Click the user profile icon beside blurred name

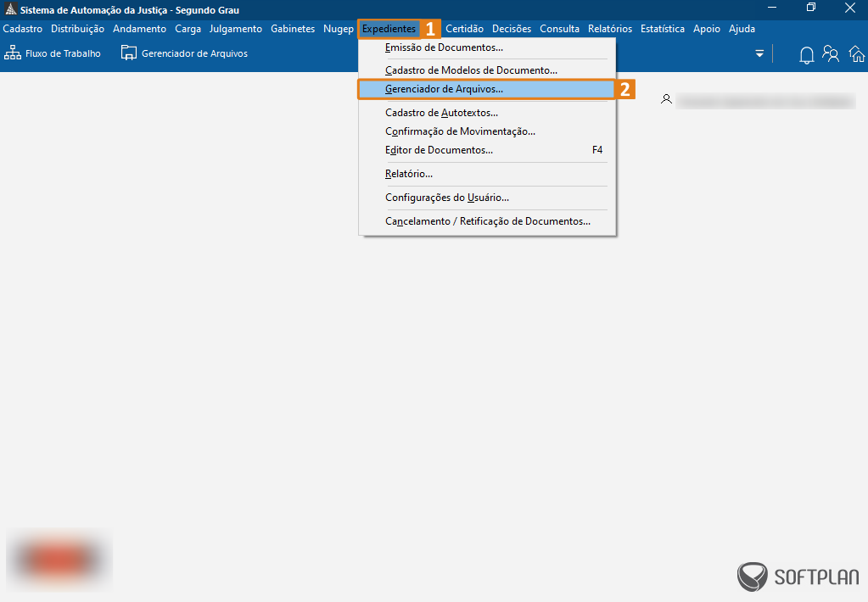(x=667, y=100)
